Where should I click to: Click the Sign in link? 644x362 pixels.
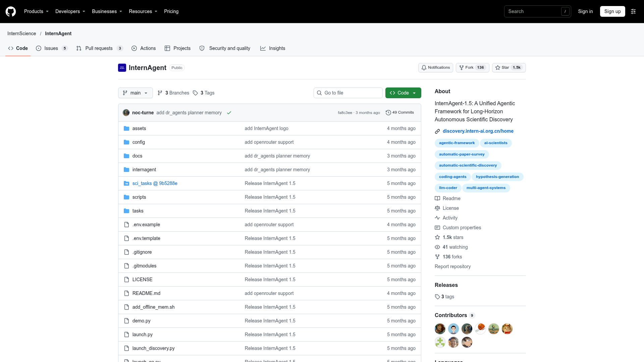click(x=585, y=11)
